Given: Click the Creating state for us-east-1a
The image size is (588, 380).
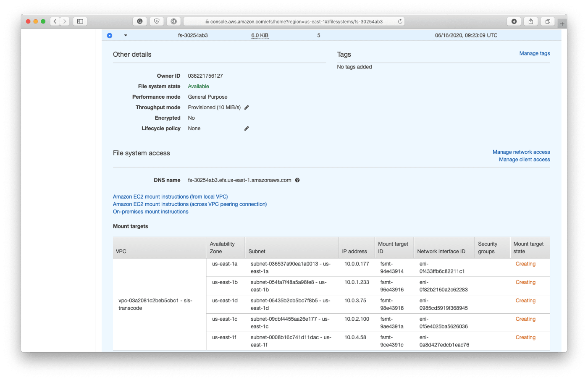Looking at the screenshot, I should (525, 264).
